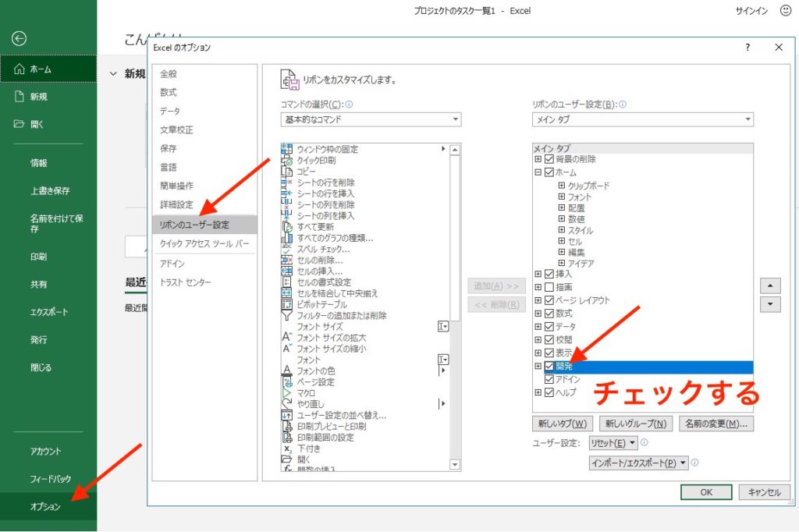Viewport: 799px width, 532px height.
Task: Expand the クリップボード group node
Action: (x=561, y=186)
